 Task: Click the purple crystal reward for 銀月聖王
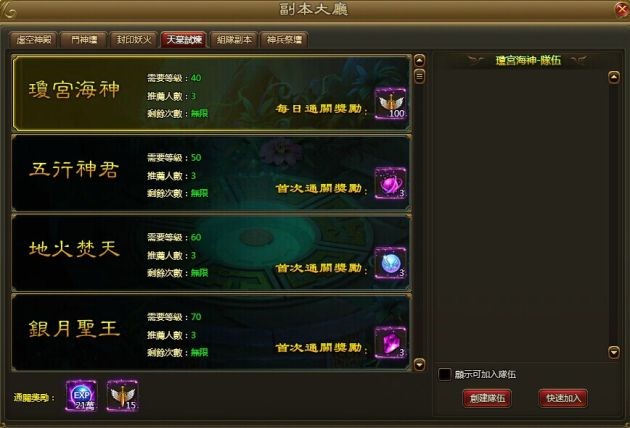coord(390,342)
